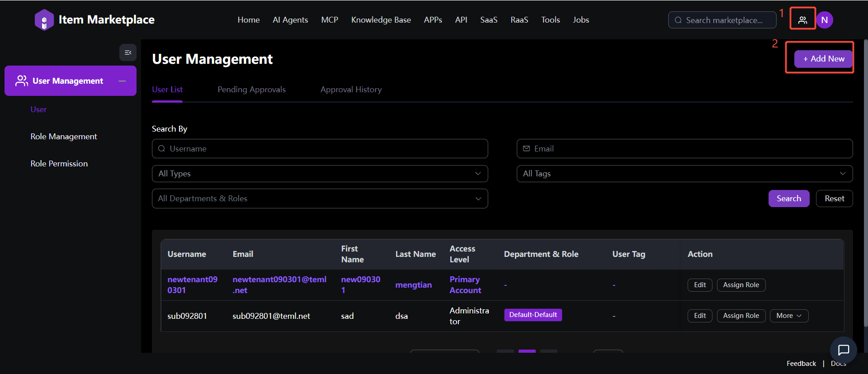Select Knowledge Base in top navigation
Screen dimensions: 868x374
[381, 20]
